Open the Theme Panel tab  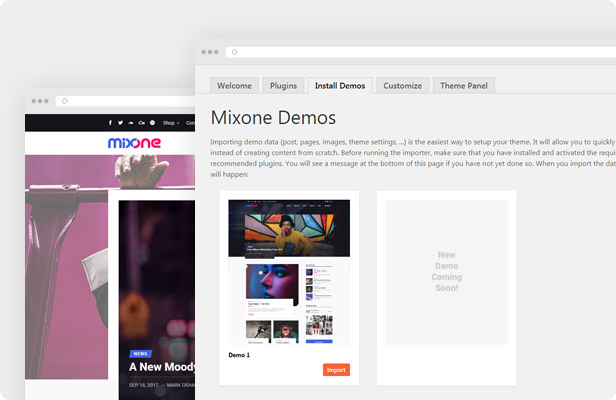[x=464, y=86]
